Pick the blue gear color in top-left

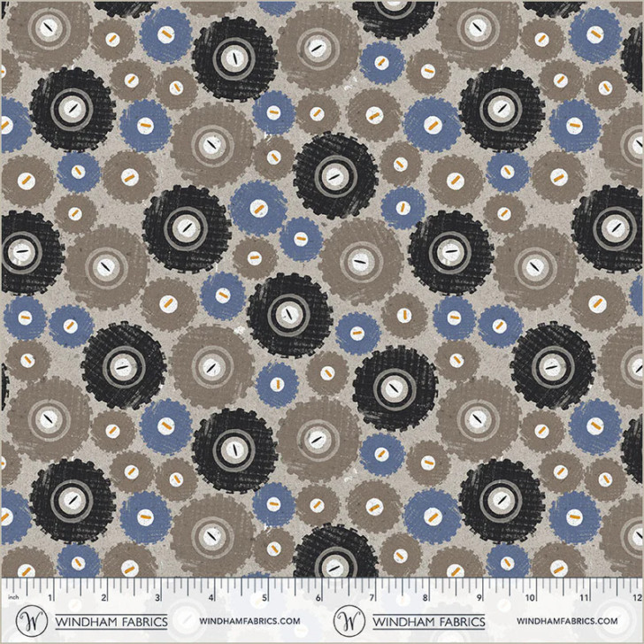click(164, 34)
